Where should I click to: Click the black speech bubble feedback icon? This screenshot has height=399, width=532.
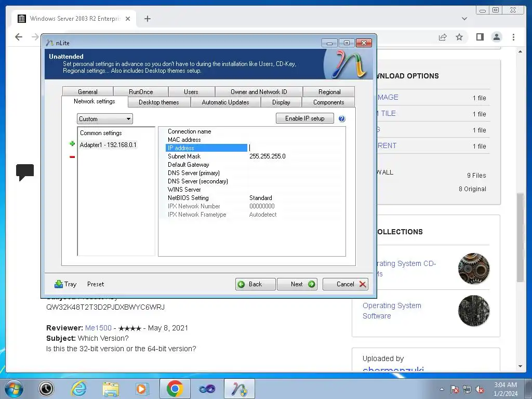[x=25, y=172]
